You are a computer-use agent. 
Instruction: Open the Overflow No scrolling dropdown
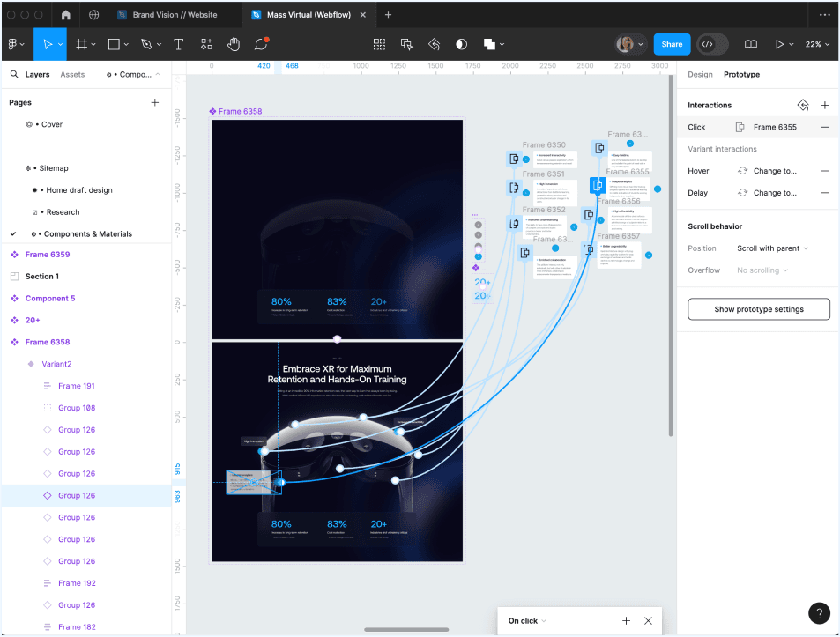point(762,270)
